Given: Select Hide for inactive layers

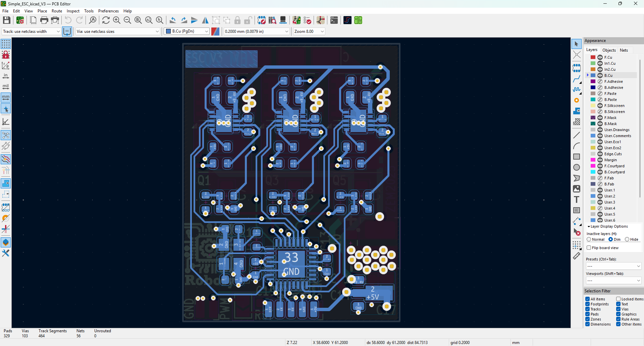Looking at the screenshot, I should [627, 239].
